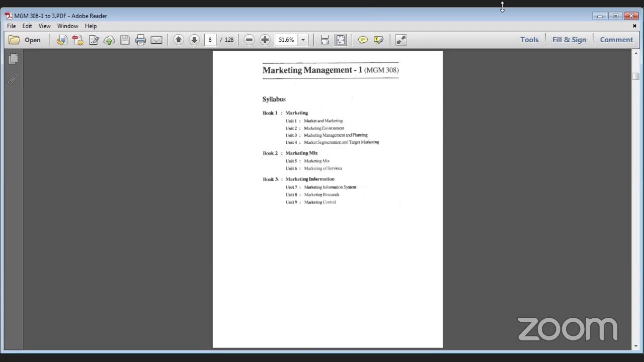This screenshot has width=644, height=362.
Task: Show Page Thumbnails panel icon
Action: (x=13, y=59)
